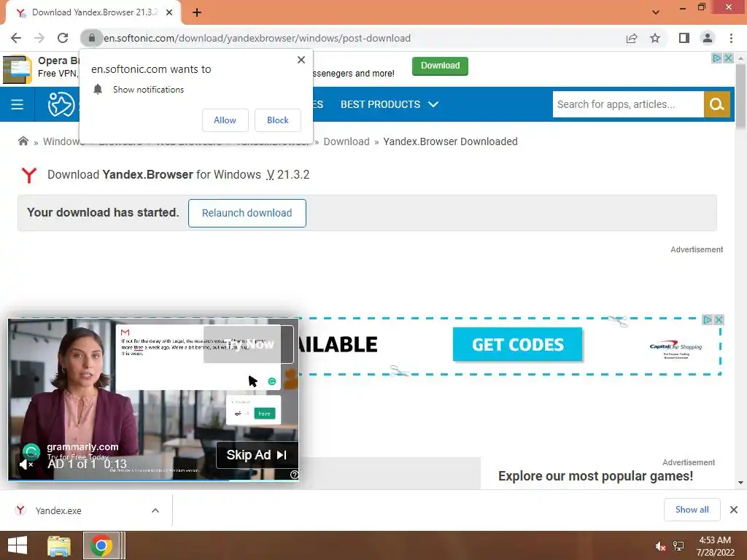The width and height of the screenshot is (747, 560).
Task: Open File Explorer from taskbar
Action: 59,545
